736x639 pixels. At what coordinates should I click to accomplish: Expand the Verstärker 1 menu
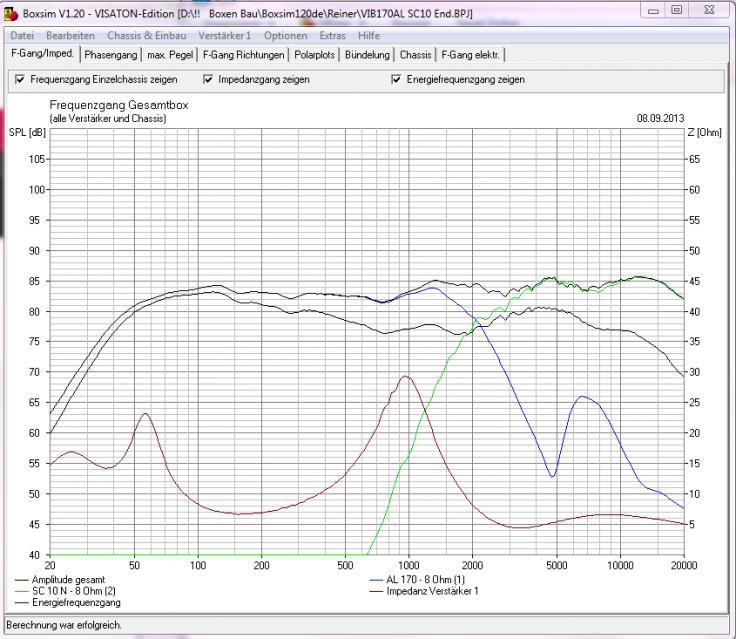224,36
